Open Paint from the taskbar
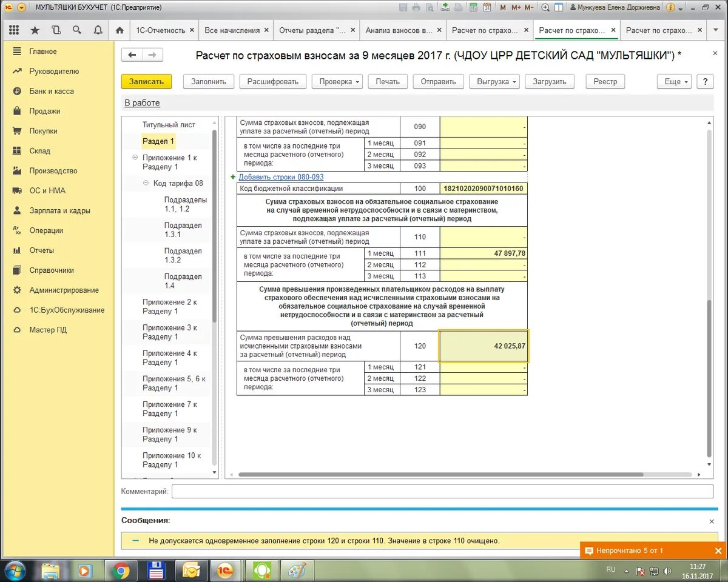 [297, 570]
